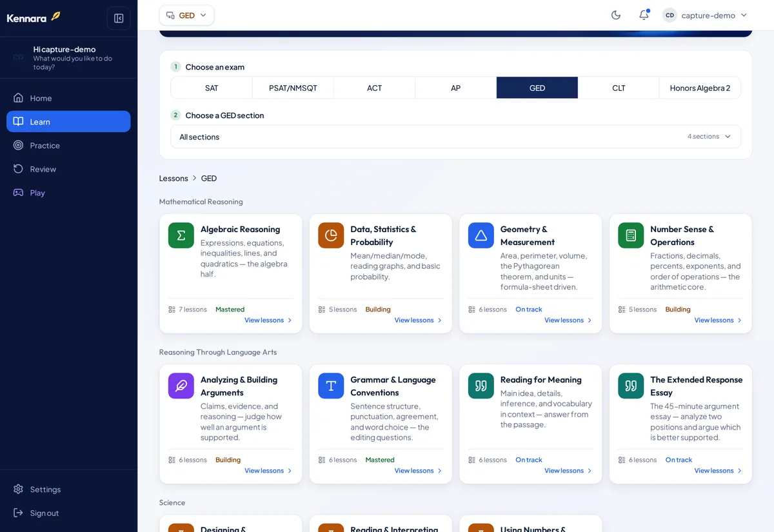Click the GED breadcrumb item
The image size is (774, 532).
[x=209, y=178]
